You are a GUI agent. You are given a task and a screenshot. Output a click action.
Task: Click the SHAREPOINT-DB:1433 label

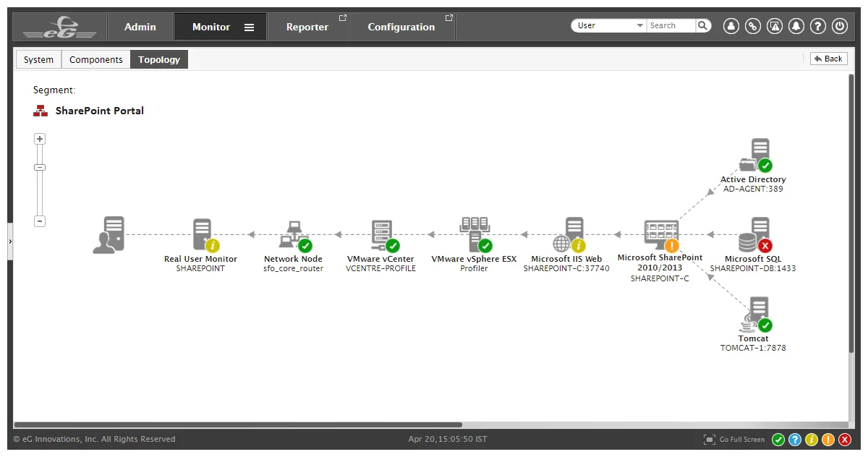[753, 268]
